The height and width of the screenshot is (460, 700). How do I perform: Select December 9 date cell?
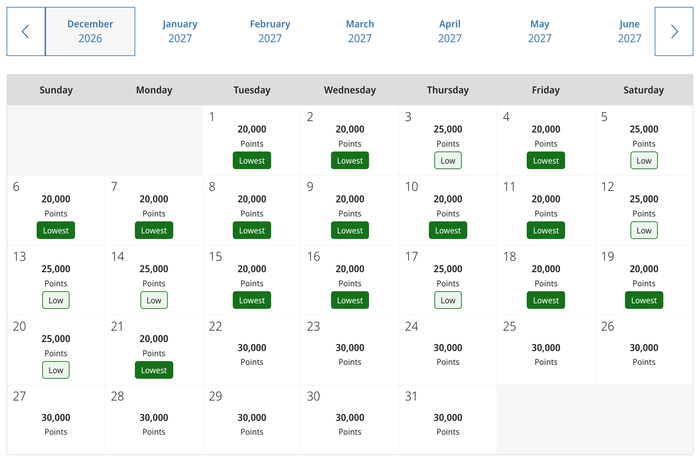coord(350,210)
